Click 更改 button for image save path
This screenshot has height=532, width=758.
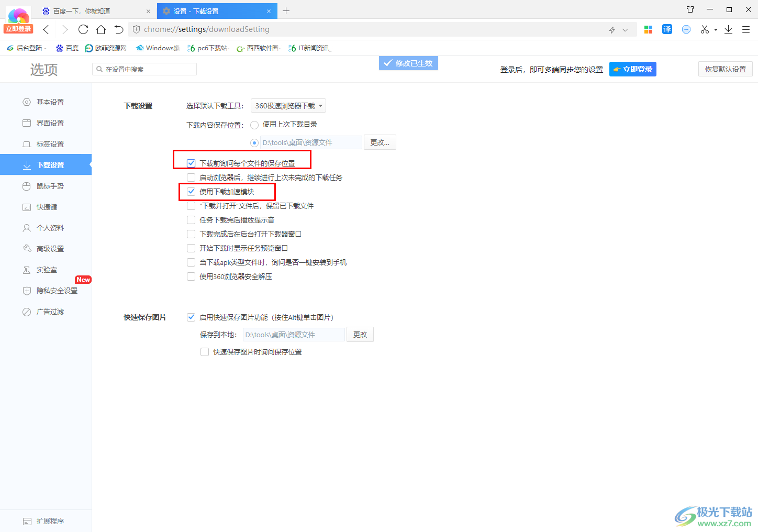(360, 335)
